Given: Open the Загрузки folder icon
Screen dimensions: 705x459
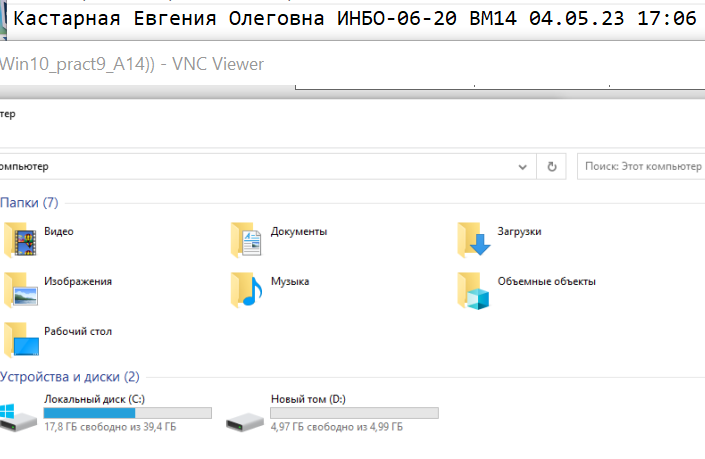Looking at the screenshot, I should (x=474, y=240).
